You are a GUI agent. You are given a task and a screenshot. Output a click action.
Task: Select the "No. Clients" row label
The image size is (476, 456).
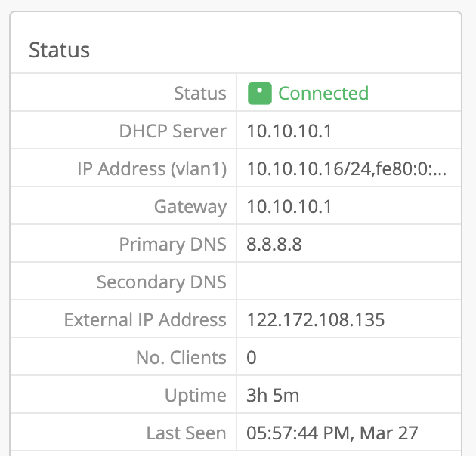point(180,358)
